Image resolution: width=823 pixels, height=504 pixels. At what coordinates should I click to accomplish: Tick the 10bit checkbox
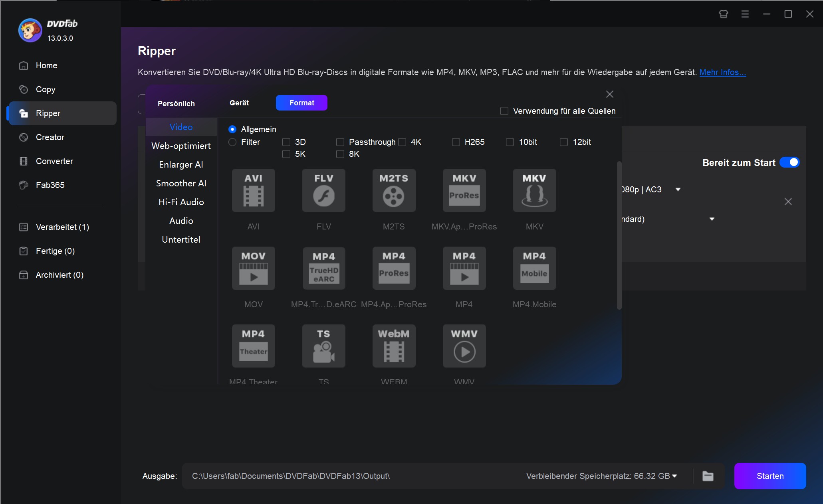point(510,142)
